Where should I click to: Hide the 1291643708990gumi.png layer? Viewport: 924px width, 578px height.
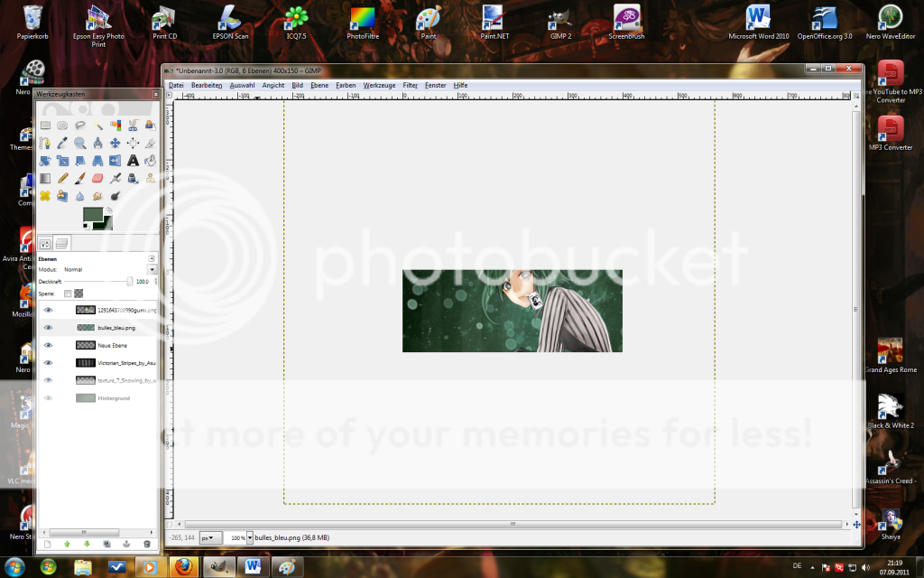coord(49,310)
